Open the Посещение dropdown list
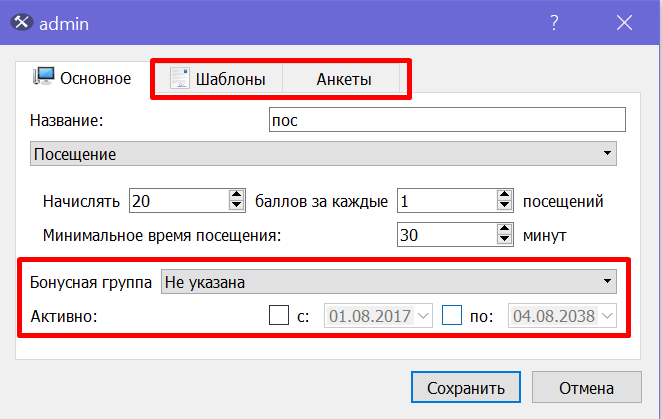 (323, 154)
